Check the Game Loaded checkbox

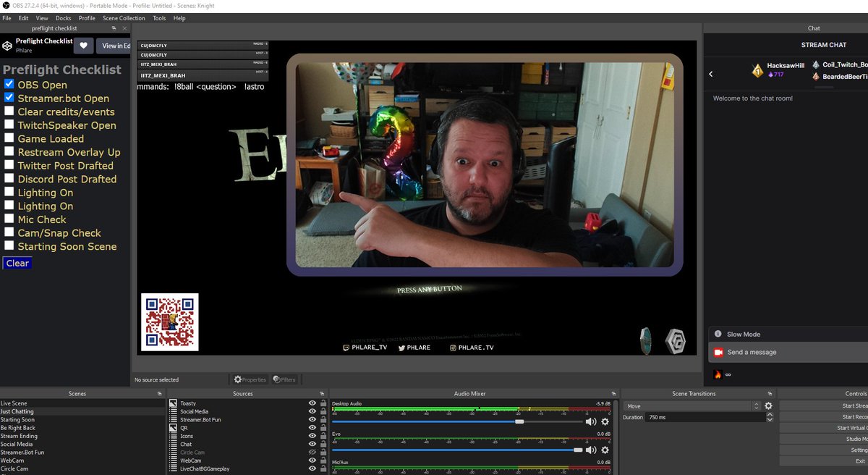coord(9,138)
